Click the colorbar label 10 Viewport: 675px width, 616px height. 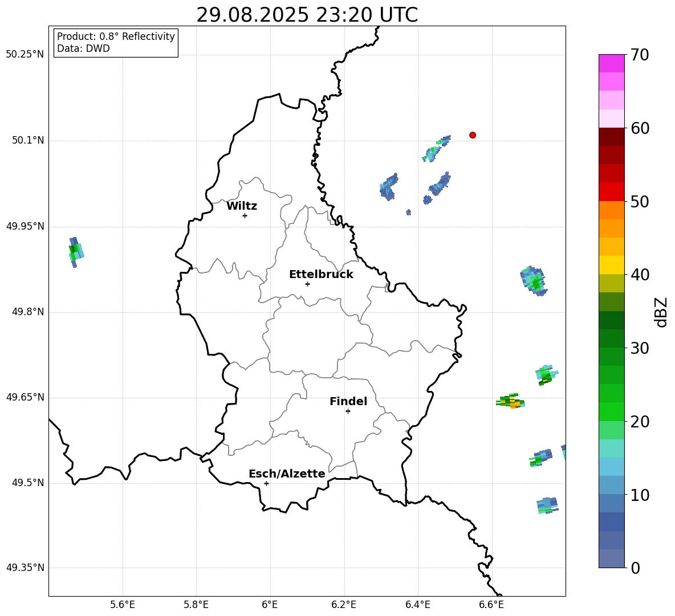coord(640,495)
